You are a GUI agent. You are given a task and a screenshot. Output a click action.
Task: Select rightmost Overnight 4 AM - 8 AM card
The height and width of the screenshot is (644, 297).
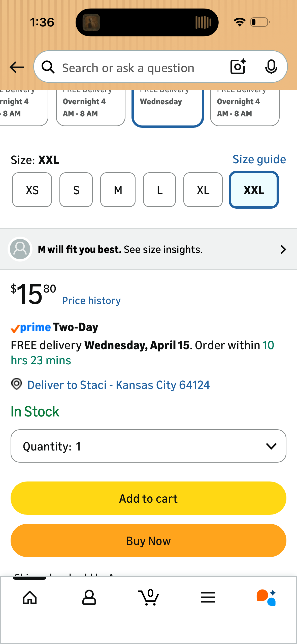point(245,107)
